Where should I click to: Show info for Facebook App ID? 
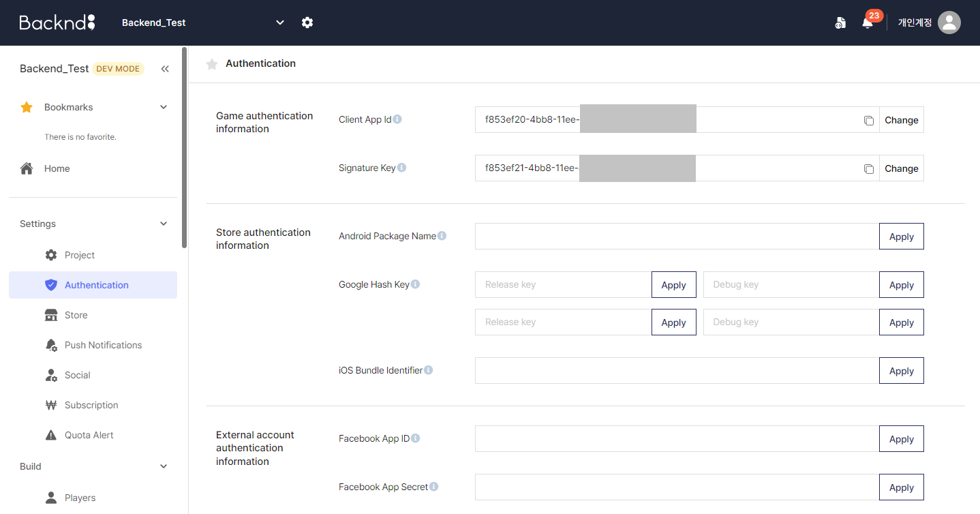(x=415, y=438)
